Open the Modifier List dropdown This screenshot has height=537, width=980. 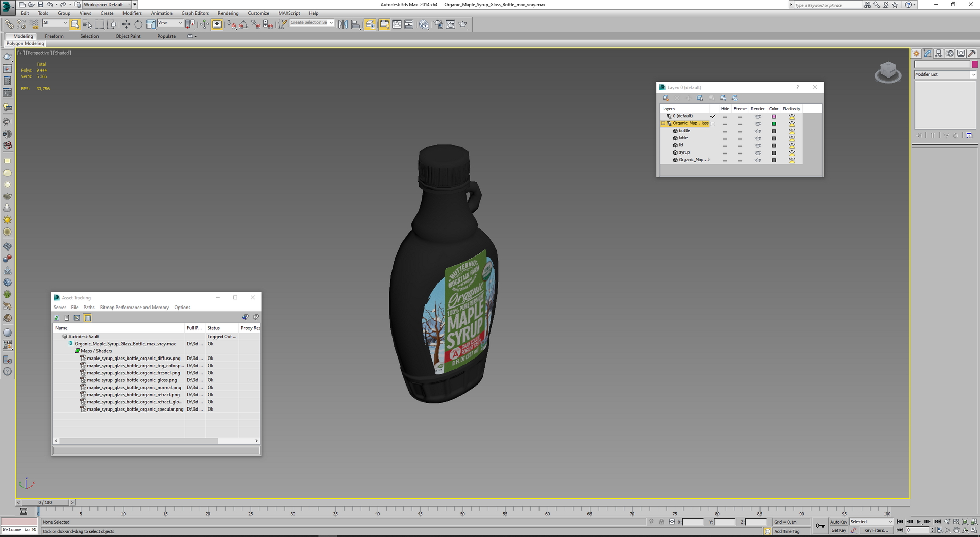(x=945, y=74)
